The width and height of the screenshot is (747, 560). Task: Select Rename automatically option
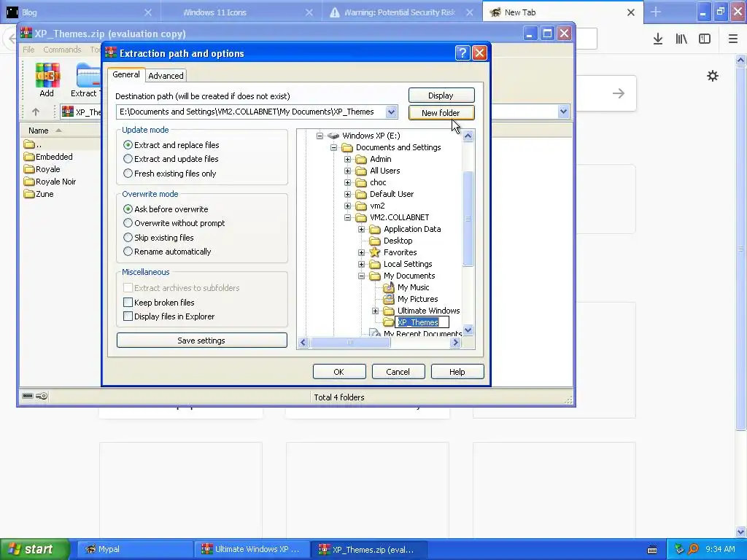click(128, 251)
